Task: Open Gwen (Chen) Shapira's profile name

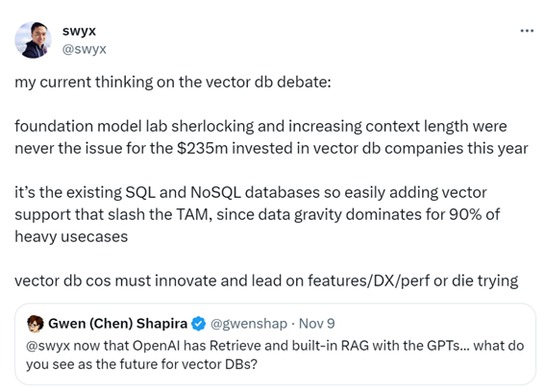Action: tap(117, 324)
